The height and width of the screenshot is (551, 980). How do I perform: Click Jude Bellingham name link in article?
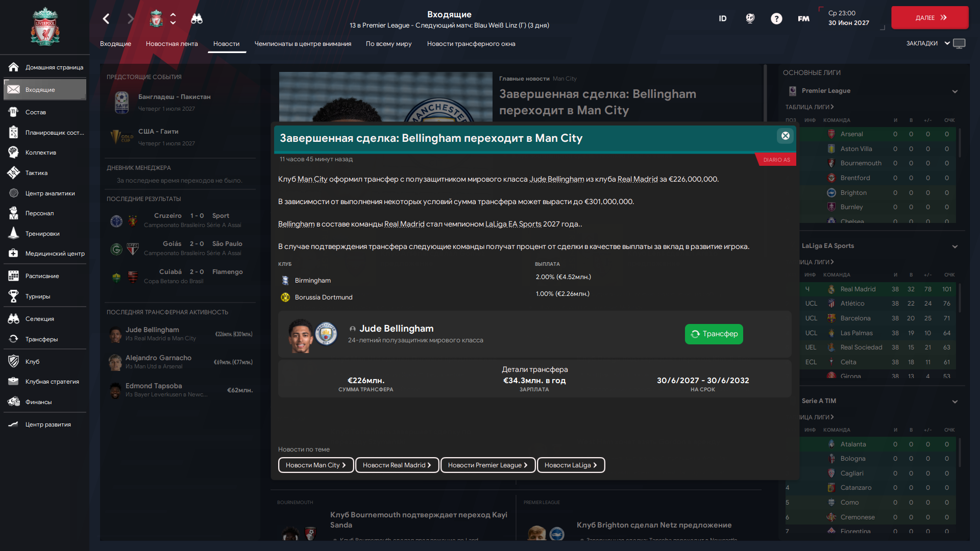point(556,180)
